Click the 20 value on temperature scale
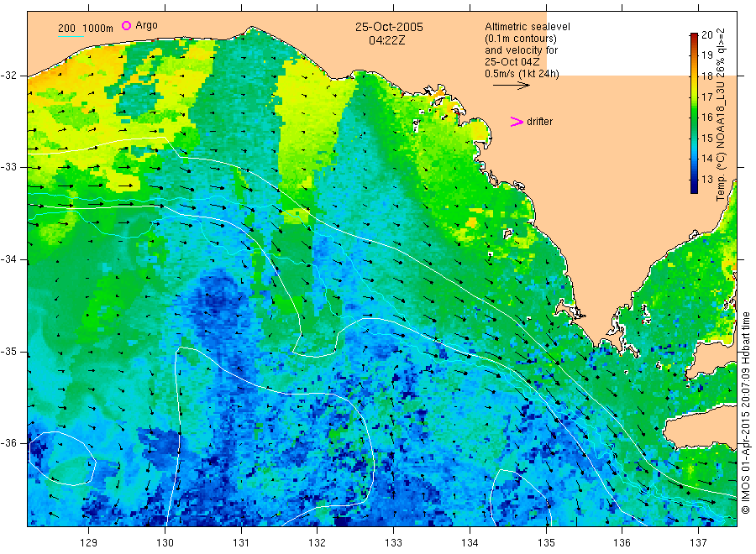Screen dimensions: 756x554 (x=706, y=34)
